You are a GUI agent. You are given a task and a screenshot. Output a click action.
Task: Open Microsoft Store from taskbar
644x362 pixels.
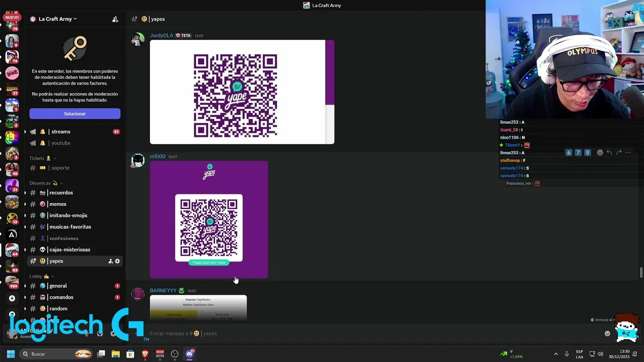click(x=130, y=354)
